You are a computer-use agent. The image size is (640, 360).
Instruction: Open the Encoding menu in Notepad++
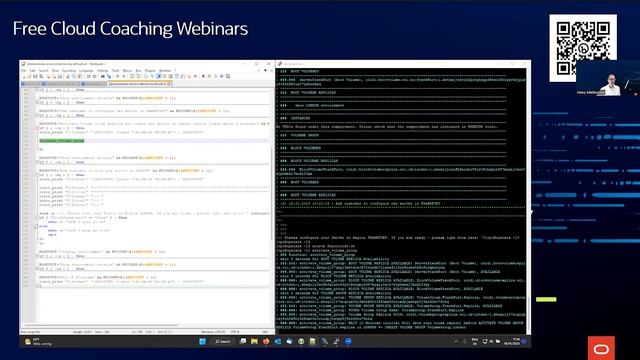(69, 71)
